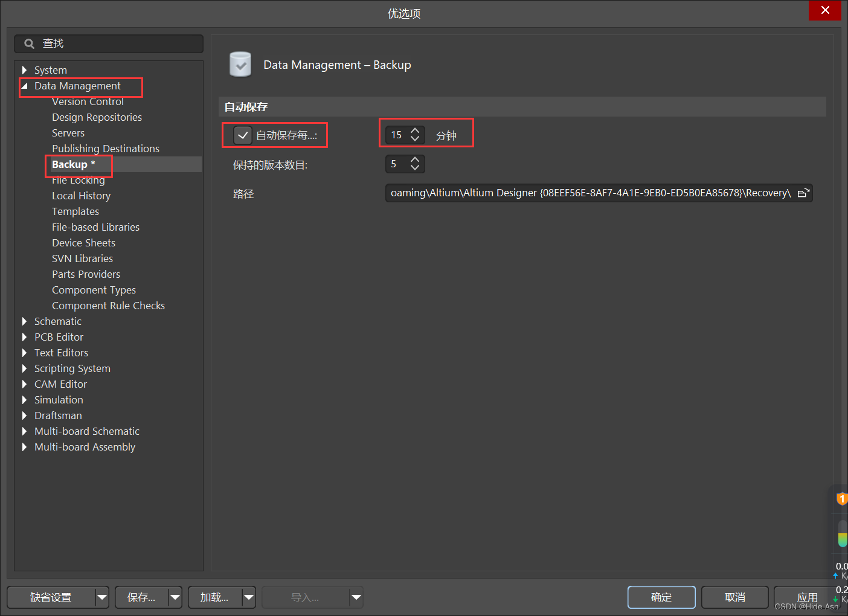Click the 应用 apply button
The width and height of the screenshot is (848, 616).
tap(808, 597)
